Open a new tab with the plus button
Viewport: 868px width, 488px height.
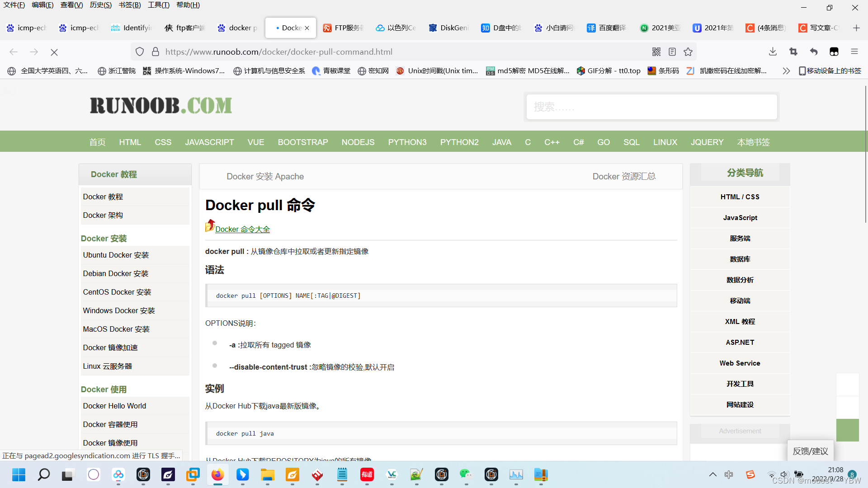point(856,28)
